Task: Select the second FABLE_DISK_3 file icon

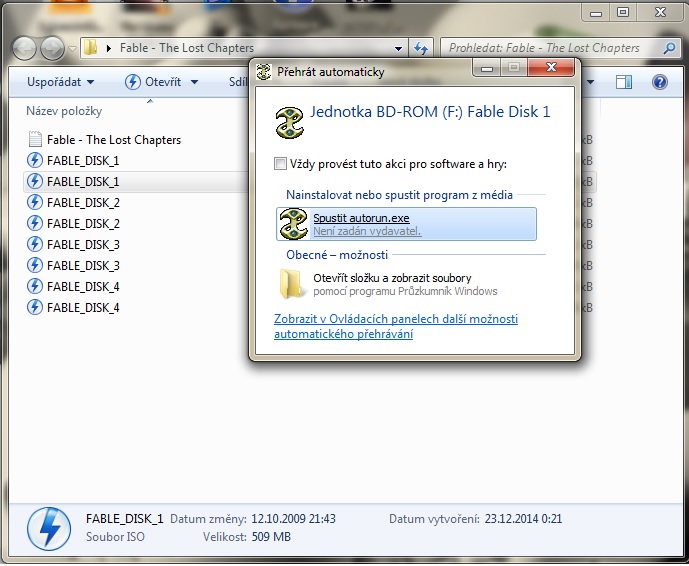Action: 35,265
